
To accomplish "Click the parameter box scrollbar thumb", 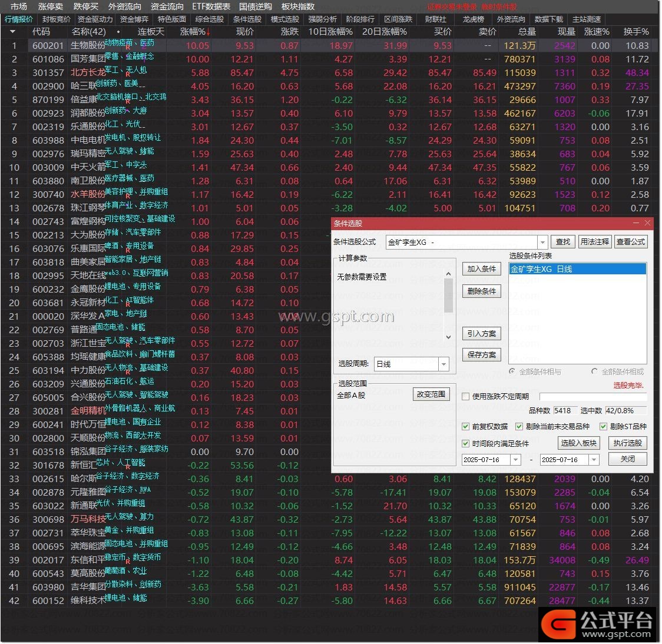I will (x=448, y=296).
